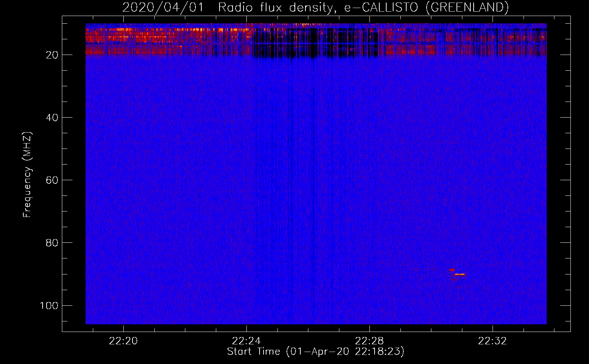The width and height of the screenshot is (589, 364).
Task: Click the 40 MHz frequency tick label
Action: pyautogui.click(x=52, y=118)
